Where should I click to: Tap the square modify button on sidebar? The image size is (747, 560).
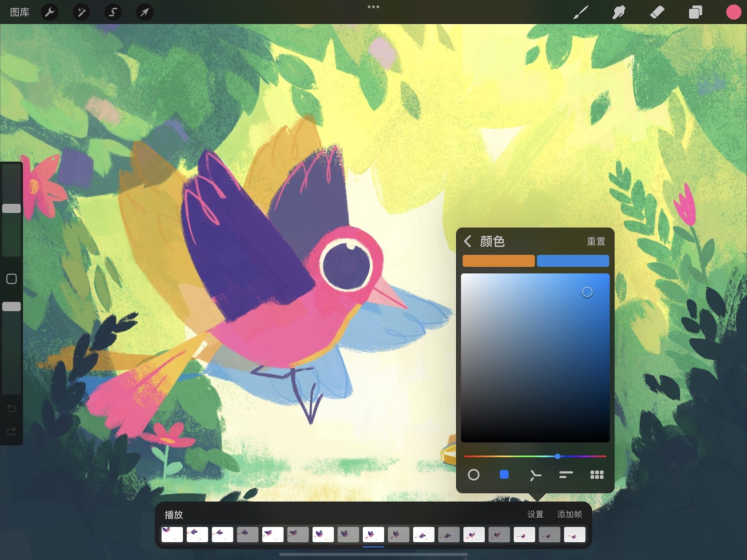click(x=12, y=279)
